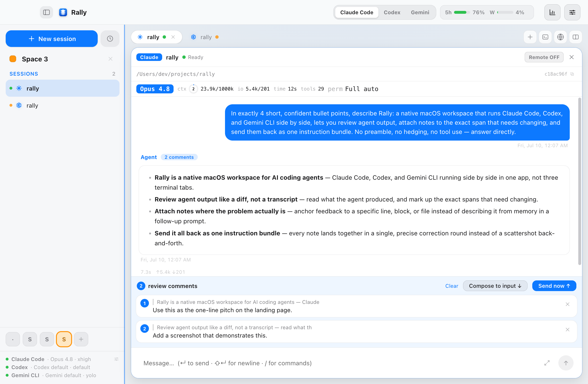Start a New session
Image resolution: width=588 pixels, height=384 pixels.
coord(52,39)
